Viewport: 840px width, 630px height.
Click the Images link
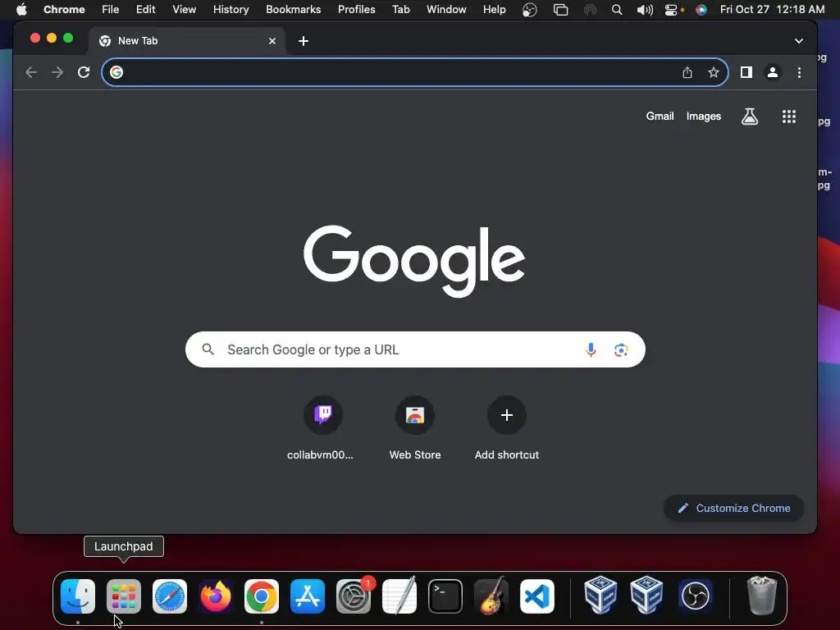coord(703,116)
